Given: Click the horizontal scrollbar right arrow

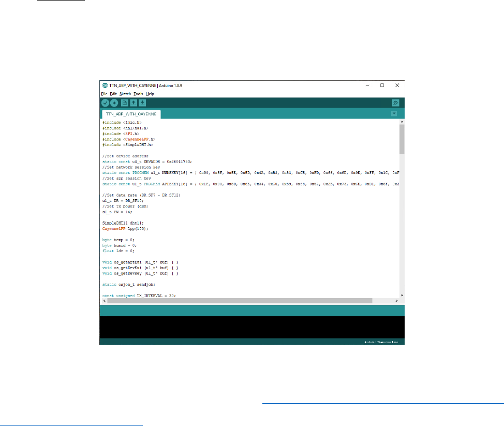Looking at the screenshot, I should tap(397, 301).
